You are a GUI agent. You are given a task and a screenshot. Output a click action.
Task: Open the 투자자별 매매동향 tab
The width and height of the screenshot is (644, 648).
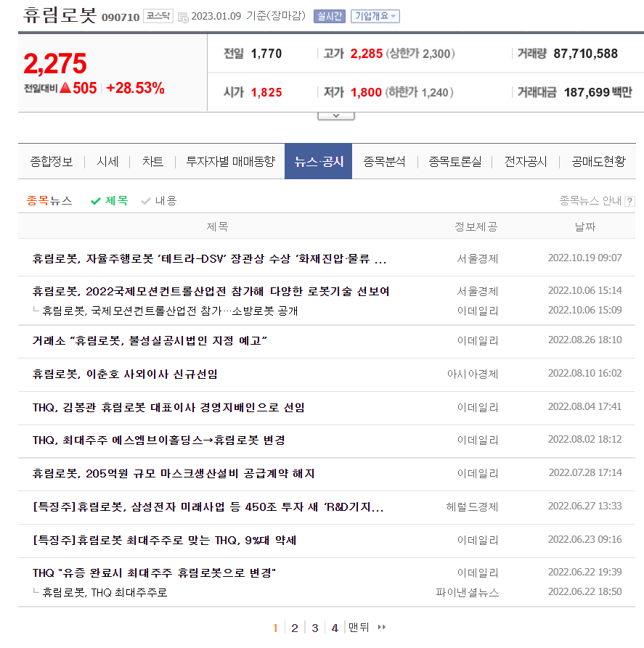pos(230,162)
